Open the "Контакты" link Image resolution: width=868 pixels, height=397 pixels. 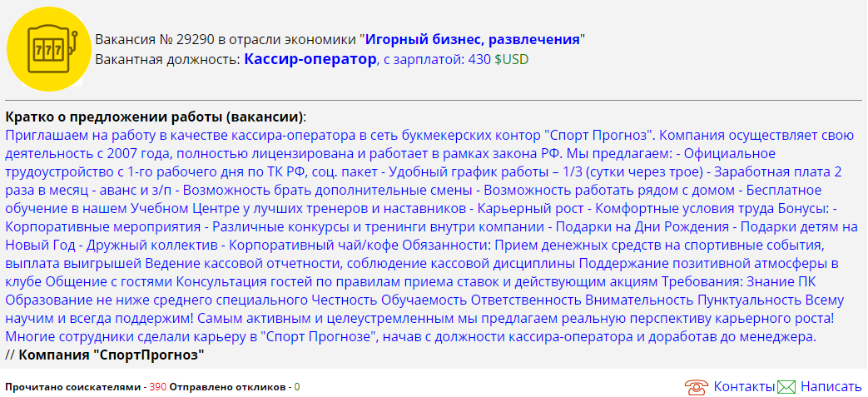pos(743,386)
